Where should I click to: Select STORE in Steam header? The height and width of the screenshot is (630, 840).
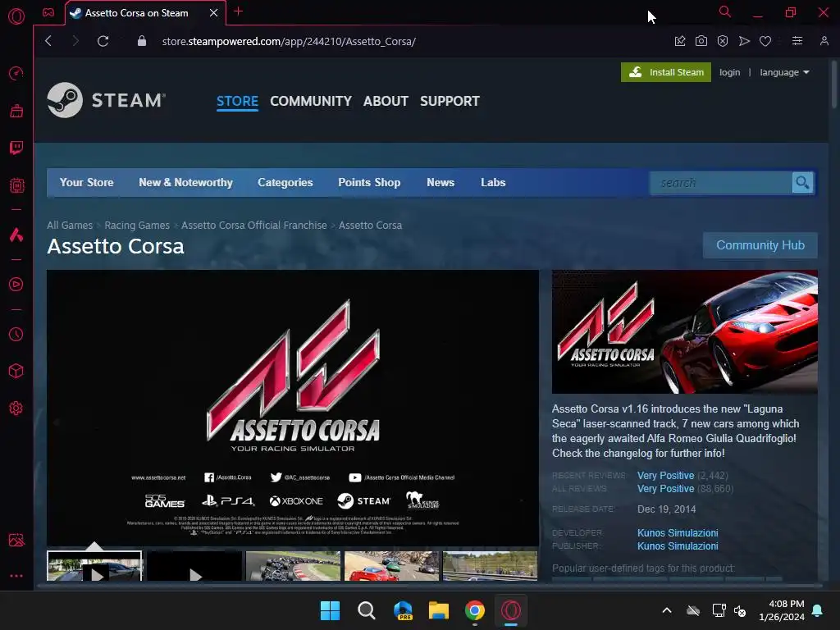pos(237,101)
